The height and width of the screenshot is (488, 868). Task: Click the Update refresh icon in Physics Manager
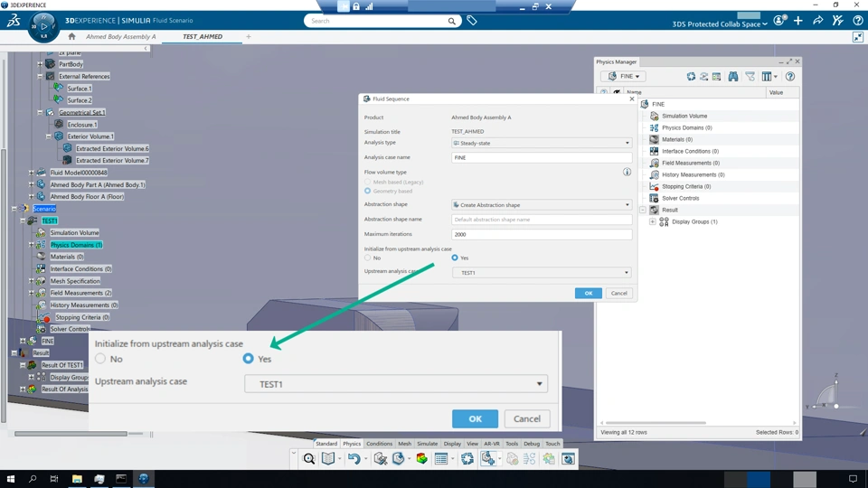pos(691,76)
